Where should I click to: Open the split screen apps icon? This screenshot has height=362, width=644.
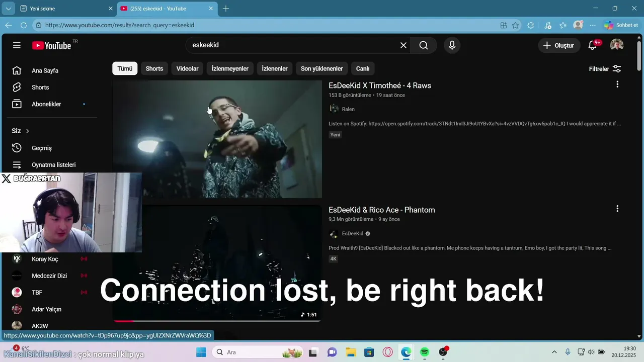coord(504,25)
